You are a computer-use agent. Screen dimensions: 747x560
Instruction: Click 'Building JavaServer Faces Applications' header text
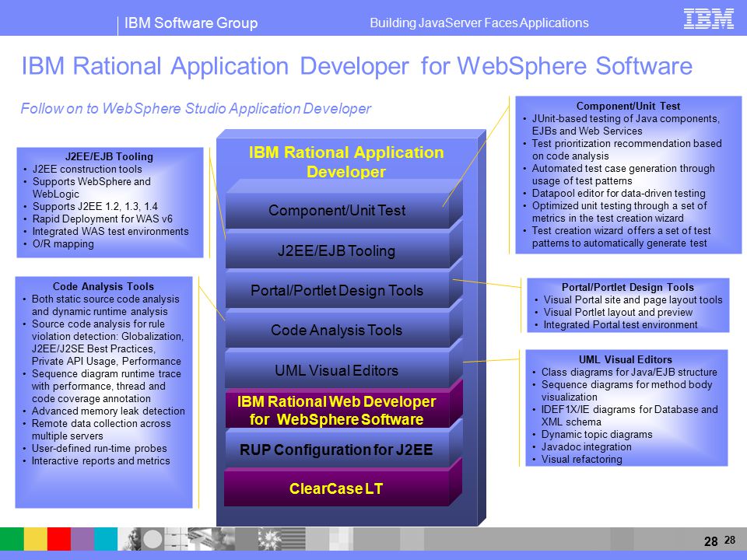(479, 23)
